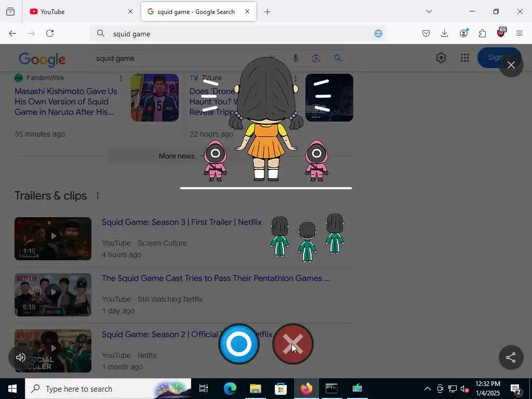Open a new browser tab
Screen dimensions: 532x399
268,12
